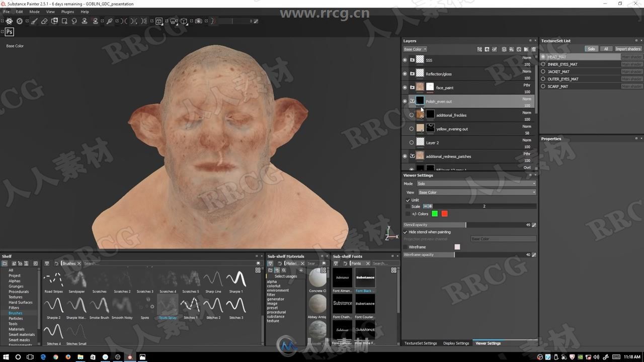Switch to Display Settings tab
Image resolution: width=644 pixels, height=362 pixels.
click(x=456, y=343)
